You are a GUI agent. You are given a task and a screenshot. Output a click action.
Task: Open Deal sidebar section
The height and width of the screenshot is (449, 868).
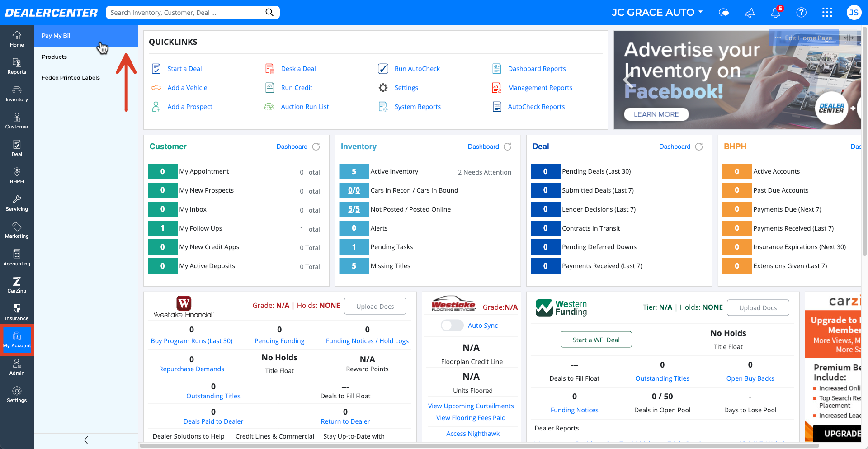(x=17, y=148)
